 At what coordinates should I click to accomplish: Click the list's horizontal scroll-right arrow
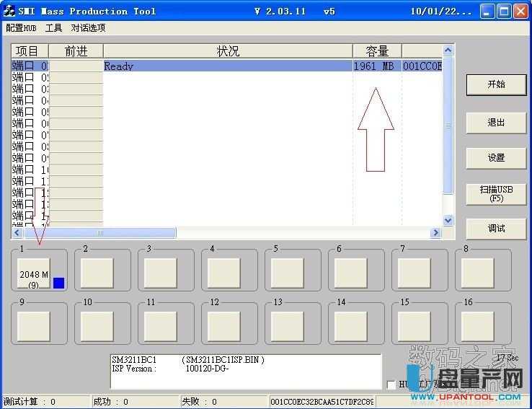(x=435, y=233)
